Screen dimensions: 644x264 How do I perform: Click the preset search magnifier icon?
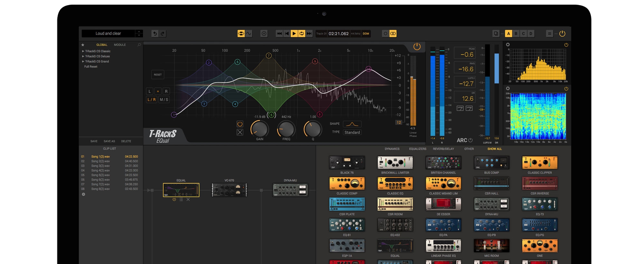[139, 45]
